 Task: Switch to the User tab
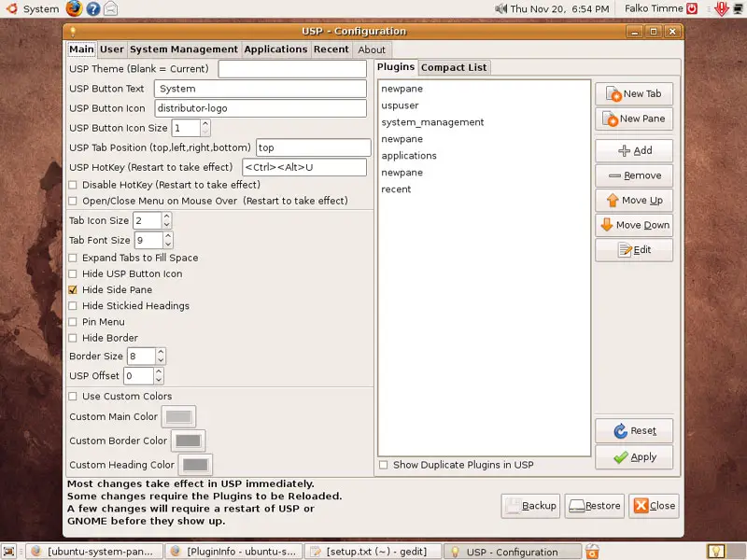(111, 49)
